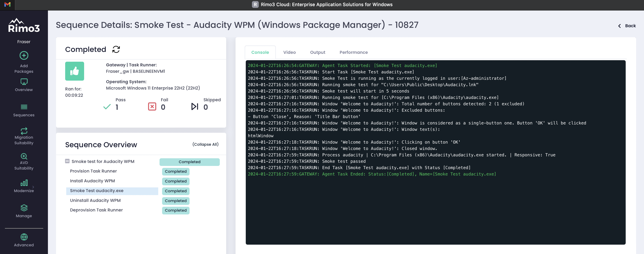Click the Add Packages plus icon
This screenshot has height=254, width=644.
pos(24,56)
